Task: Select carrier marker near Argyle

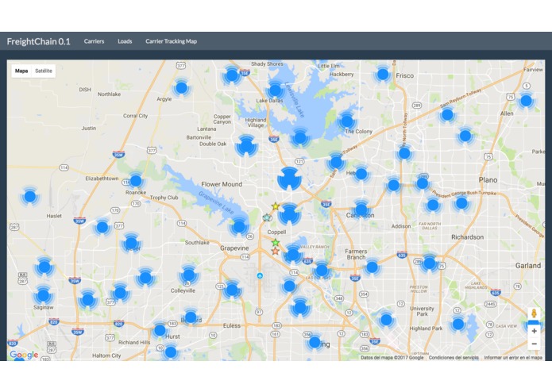Action: pos(181,87)
